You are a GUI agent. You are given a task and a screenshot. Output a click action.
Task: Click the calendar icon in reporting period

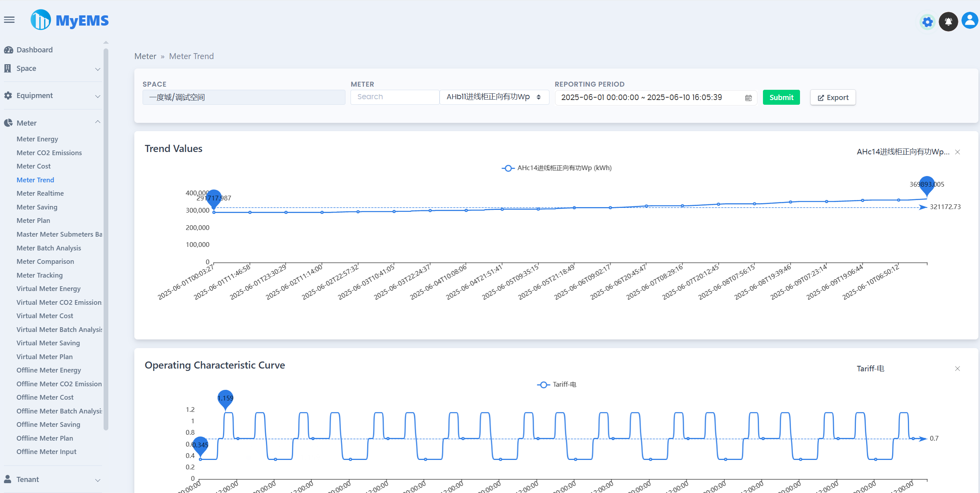pos(748,98)
